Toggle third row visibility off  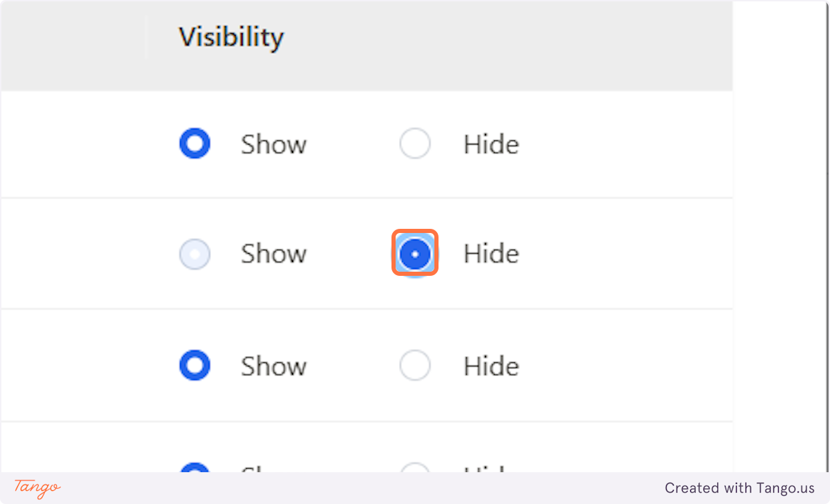[415, 365]
